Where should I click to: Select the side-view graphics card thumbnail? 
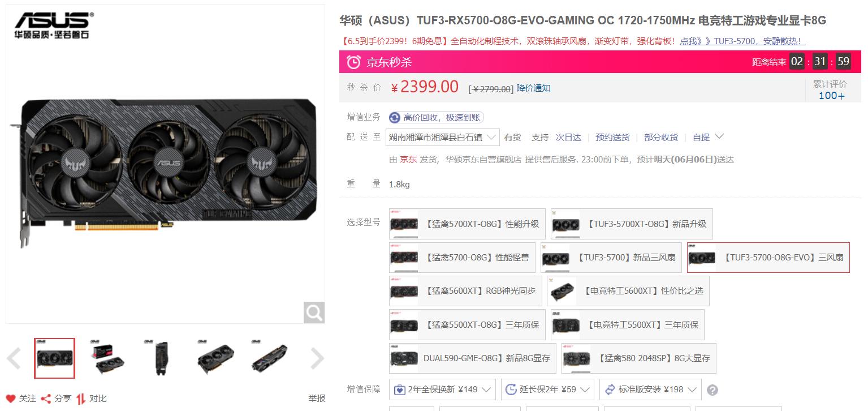pyautogui.click(x=163, y=358)
